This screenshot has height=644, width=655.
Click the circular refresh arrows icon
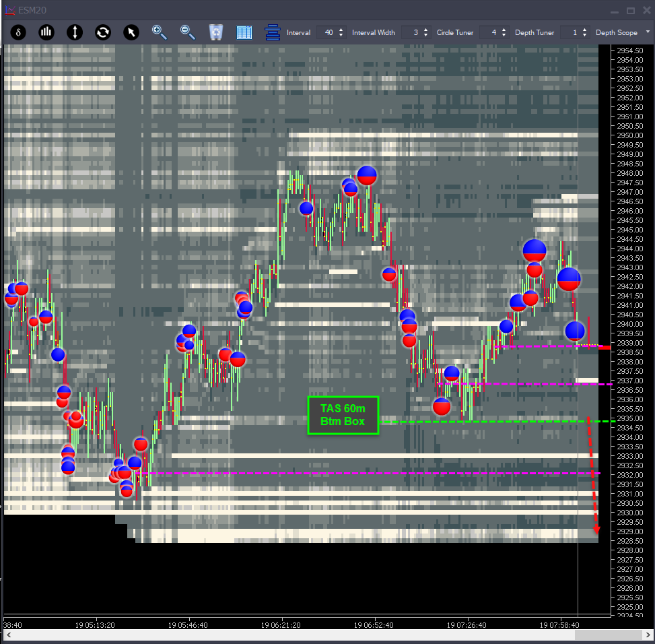tap(103, 32)
